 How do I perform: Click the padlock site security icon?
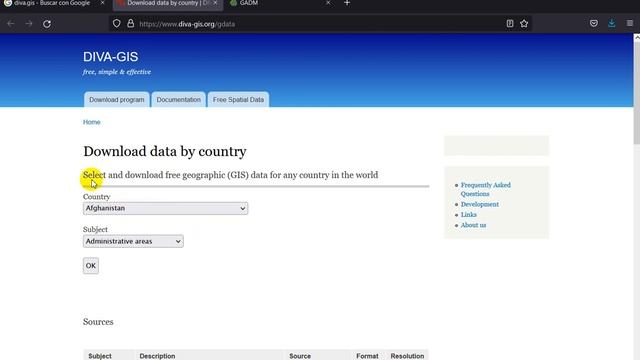point(131,24)
